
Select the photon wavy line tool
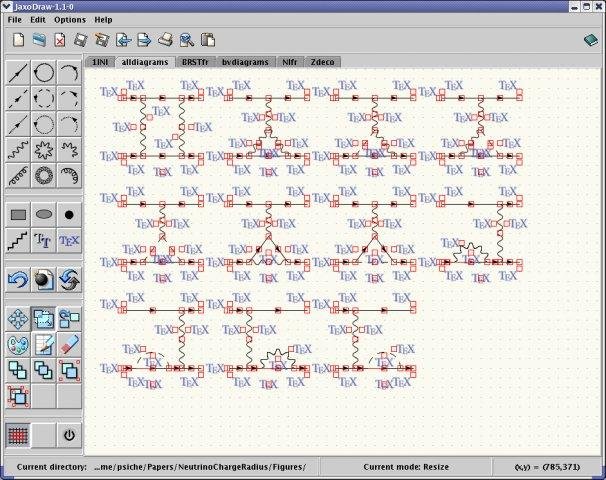point(18,150)
